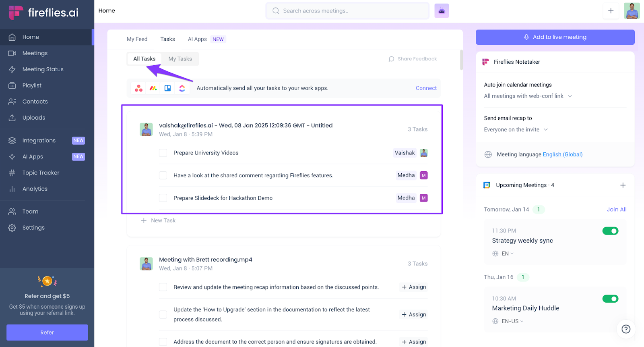Select All Tasks filter
644x347 pixels.
pyautogui.click(x=144, y=59)
